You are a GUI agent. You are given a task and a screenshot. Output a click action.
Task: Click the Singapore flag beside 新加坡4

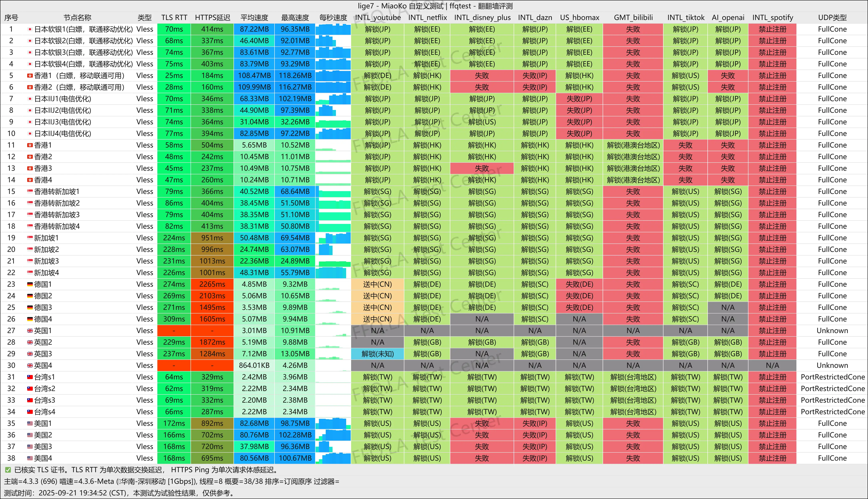pyautogui.click(x=30, y=273)
